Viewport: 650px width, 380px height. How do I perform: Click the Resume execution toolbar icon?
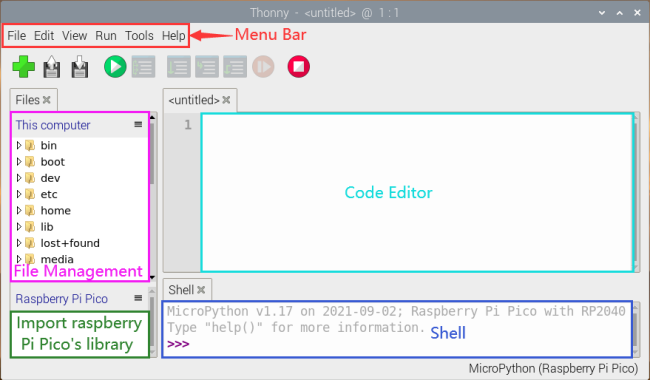tap(263, 67)
